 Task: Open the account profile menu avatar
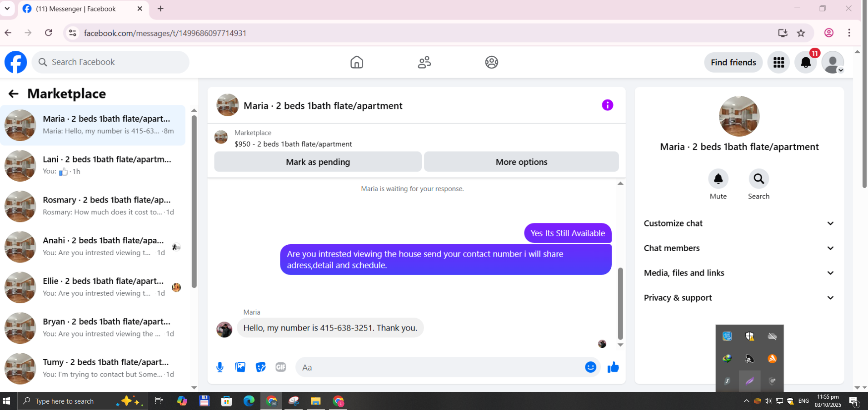[x=833, y=62]
